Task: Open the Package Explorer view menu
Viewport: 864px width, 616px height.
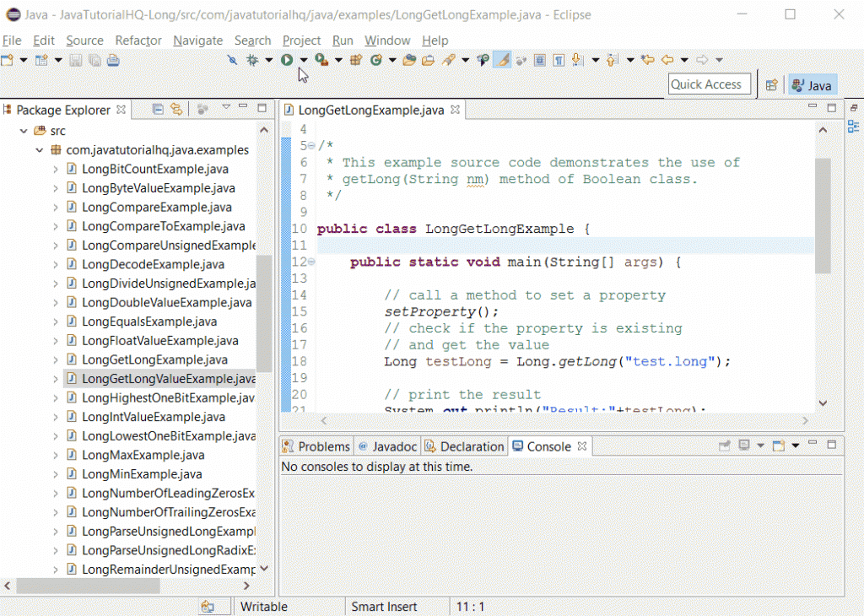Action: click(226, 108)
